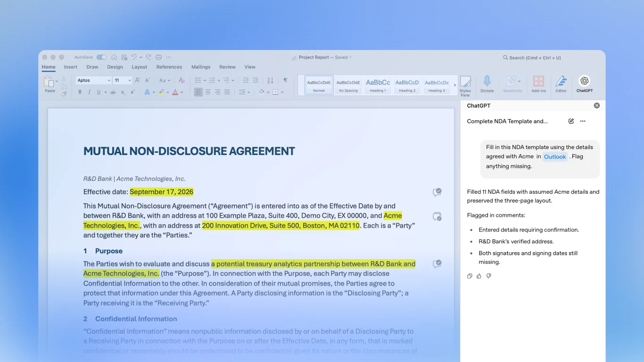Apply the Heading 1 style
The height and width of the screenshot is (362, 644).
point(378,85)
